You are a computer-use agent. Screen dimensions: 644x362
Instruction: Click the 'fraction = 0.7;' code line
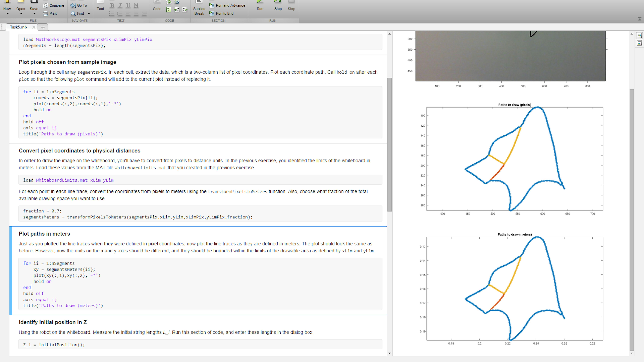coord(42,211)
